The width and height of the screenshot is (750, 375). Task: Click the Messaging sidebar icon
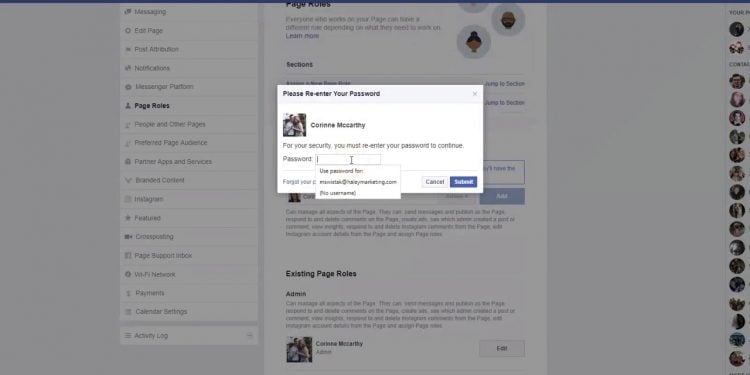click(128, 11)
